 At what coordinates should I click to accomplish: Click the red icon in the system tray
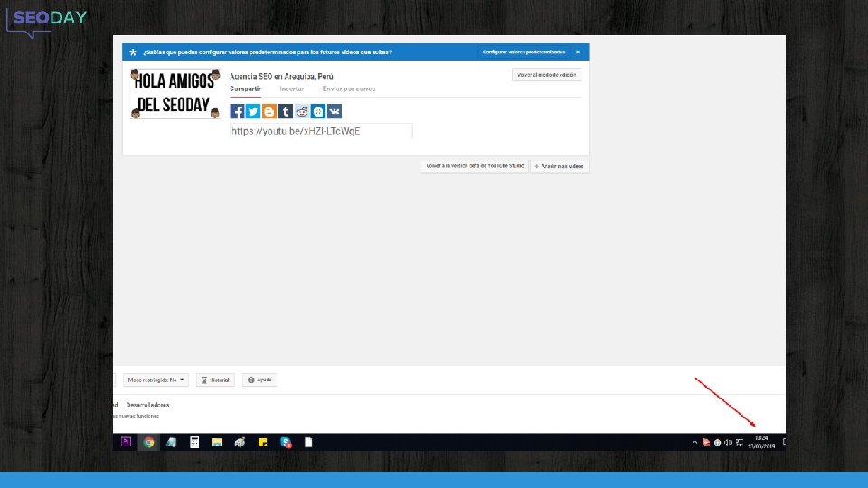pos(706,442)
